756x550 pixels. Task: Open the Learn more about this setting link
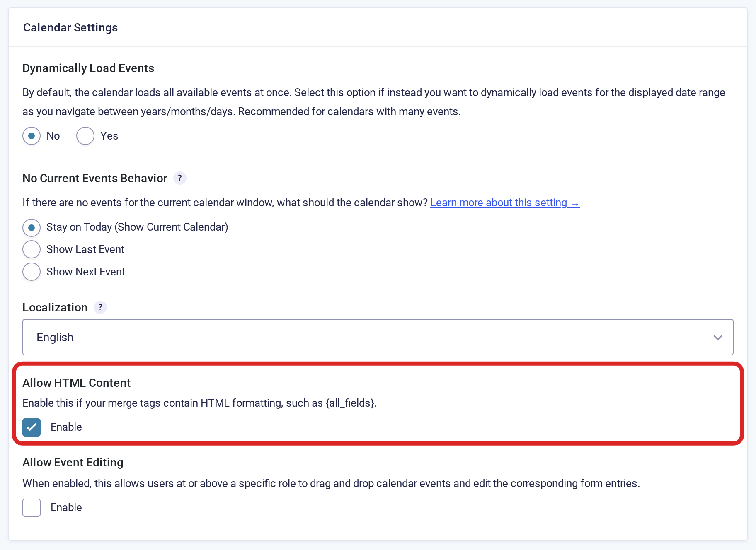coord(505,203)
